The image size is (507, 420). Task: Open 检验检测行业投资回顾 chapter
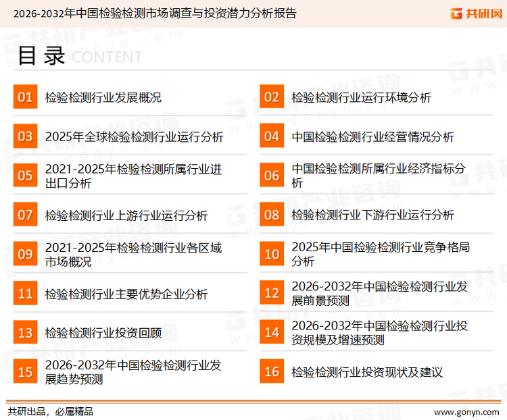[103, 333]
